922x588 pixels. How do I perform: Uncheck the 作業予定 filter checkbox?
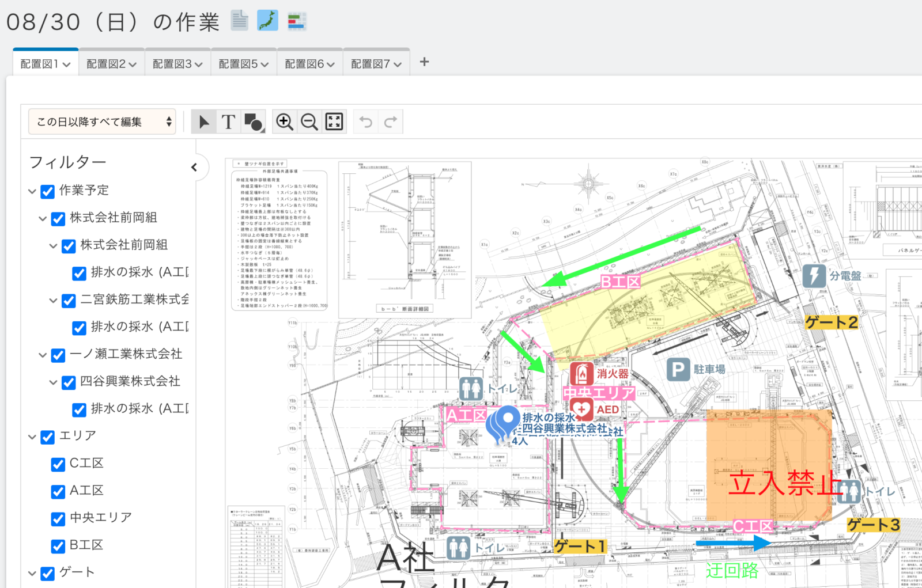point(48,191)
